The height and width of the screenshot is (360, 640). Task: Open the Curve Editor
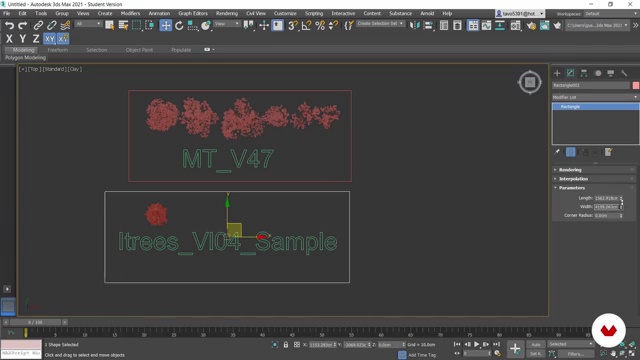click(486, 25)
